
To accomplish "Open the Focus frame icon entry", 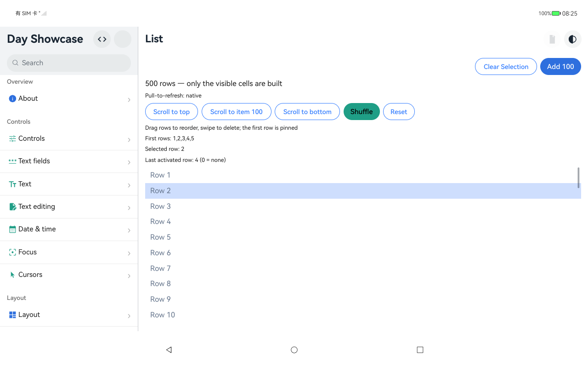I will pos(12,252).
